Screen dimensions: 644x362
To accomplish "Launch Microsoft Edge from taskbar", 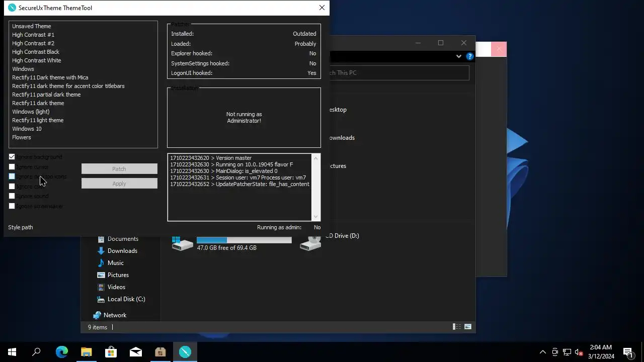I will point(62,352).
